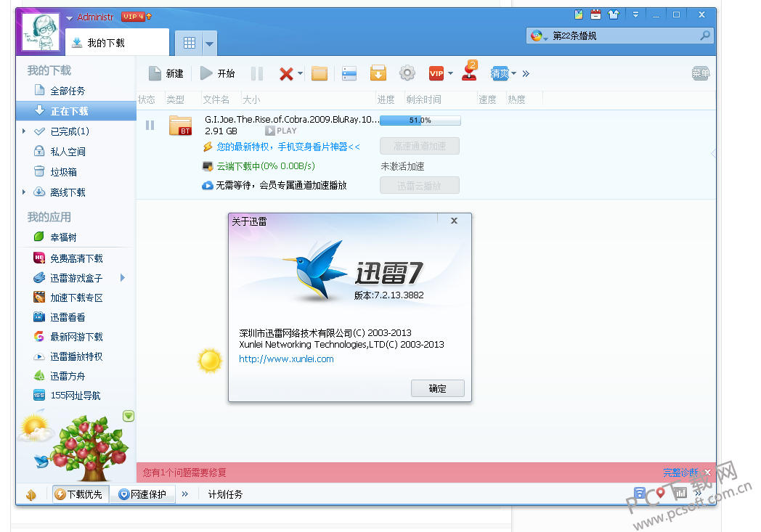Start the task with the 开始 button
Image resolution: width=761 pixels, height=532 pixels.
(217, 74)
